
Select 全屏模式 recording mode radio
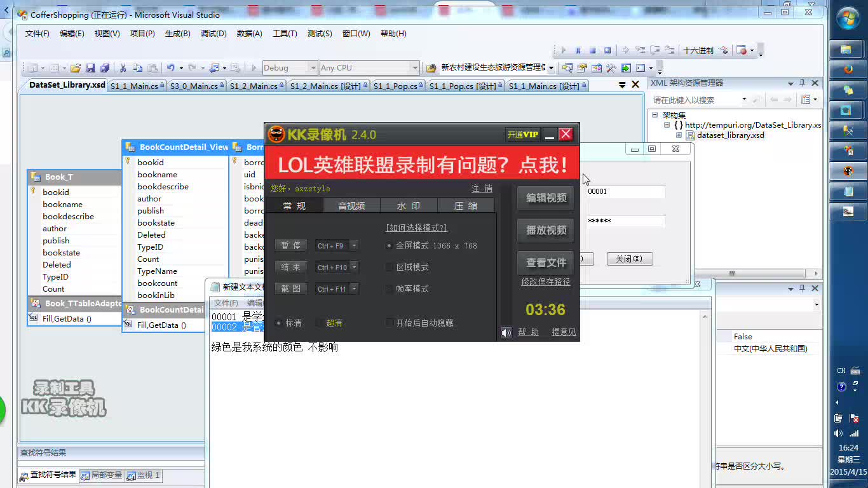coord(389,246)
